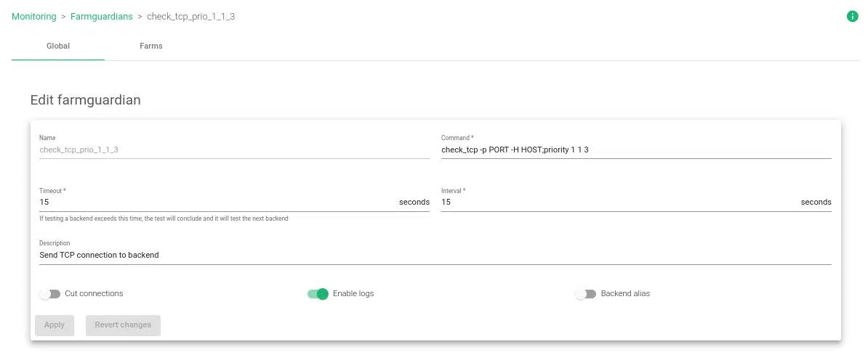Click the green info icon
The image size is (868, 355).
pos(853,17)
